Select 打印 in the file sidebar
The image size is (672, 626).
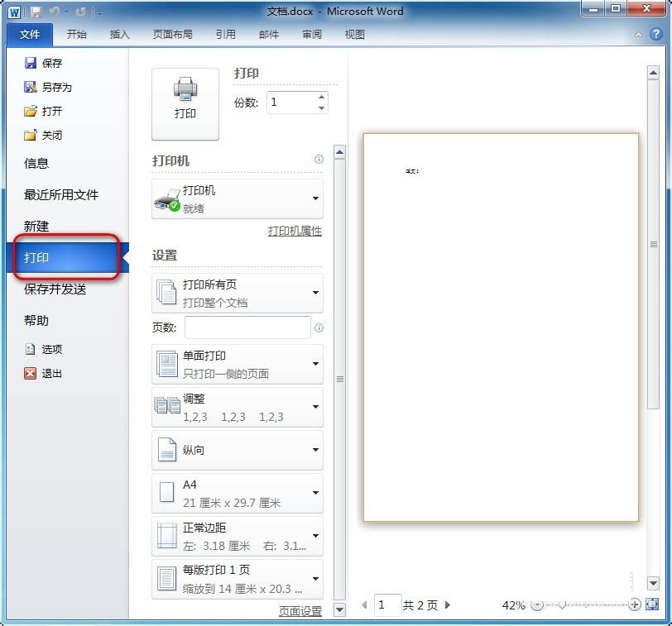67,257
